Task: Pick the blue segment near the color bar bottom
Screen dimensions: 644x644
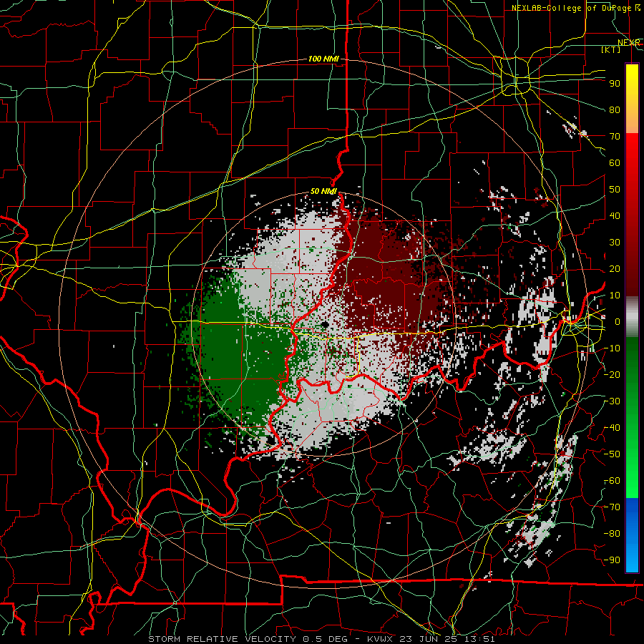Action: [632, 535]
